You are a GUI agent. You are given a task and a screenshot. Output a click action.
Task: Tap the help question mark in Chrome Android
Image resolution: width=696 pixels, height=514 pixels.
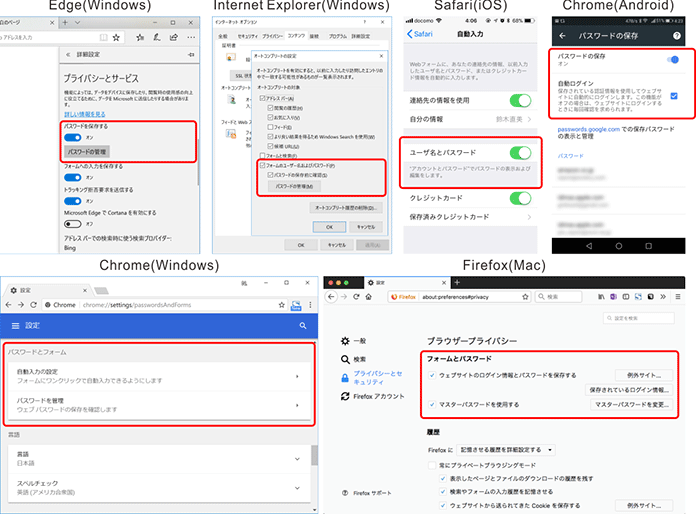point(676,36)
